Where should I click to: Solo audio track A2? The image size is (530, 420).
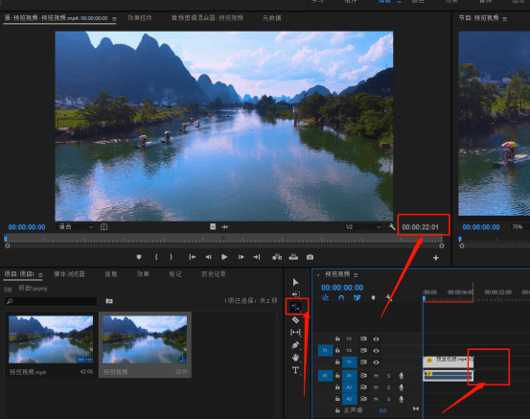(388, 387)
